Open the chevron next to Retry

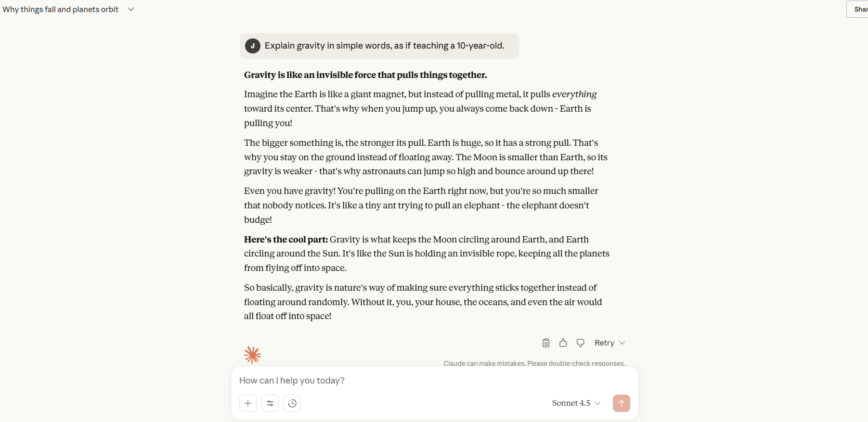(x=622, y=343)
